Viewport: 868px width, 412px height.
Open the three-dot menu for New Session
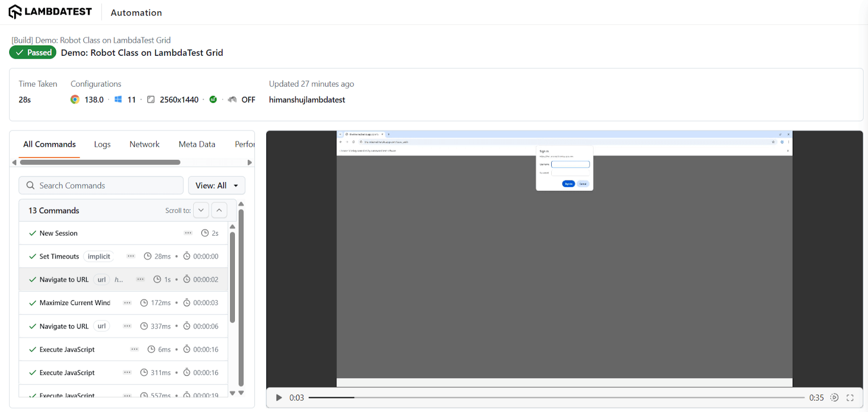pyautogui.click(x=188, y=233)
